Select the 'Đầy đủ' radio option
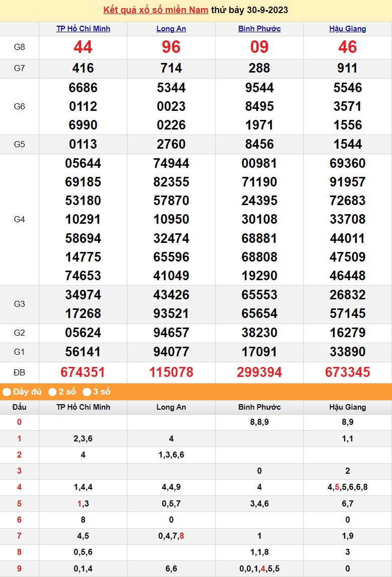The height and width of the screenshot is (577, 392). pyautogui.click(x=7, y=392)
